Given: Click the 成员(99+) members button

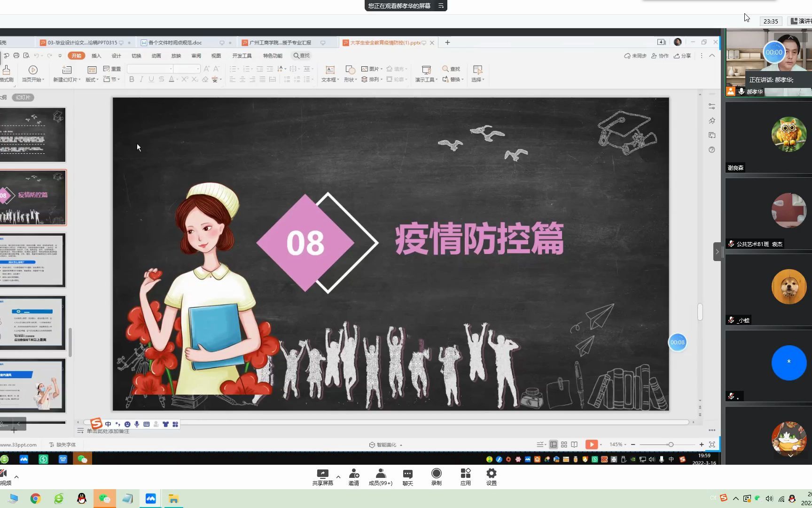Looking at the screenshot, I should point(381,476).
